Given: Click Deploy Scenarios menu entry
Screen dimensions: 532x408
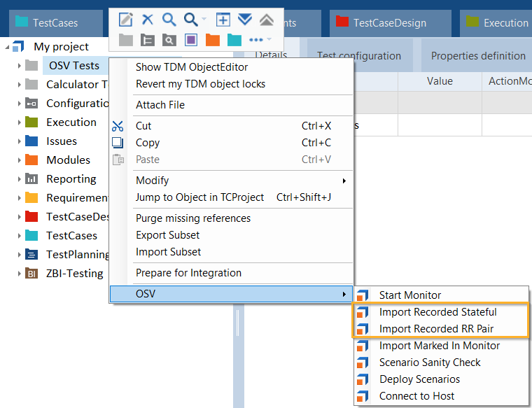Looking at the screenshot, I should pos(419,379).
